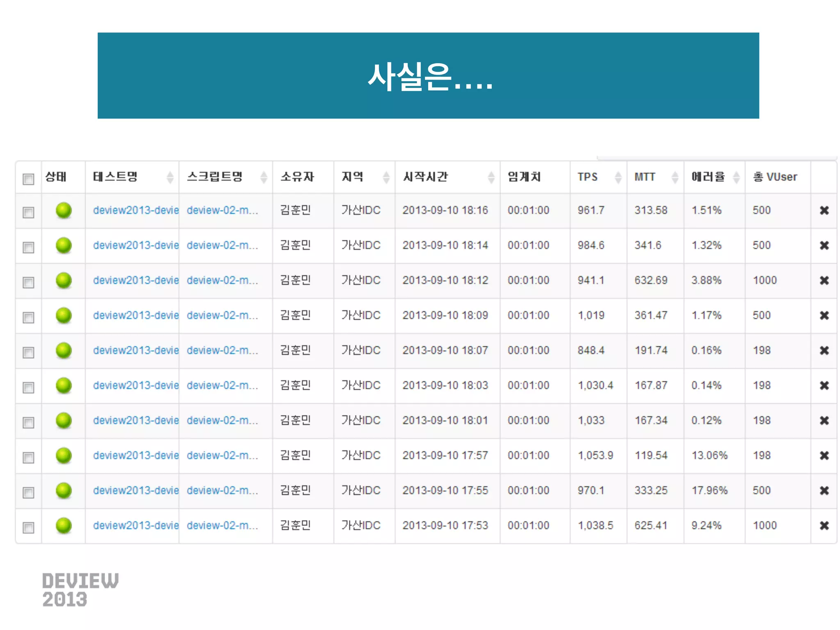Check the row with TPS 970.1
Image resolution: width=840 pixels, height=630 pixels.
28,493
